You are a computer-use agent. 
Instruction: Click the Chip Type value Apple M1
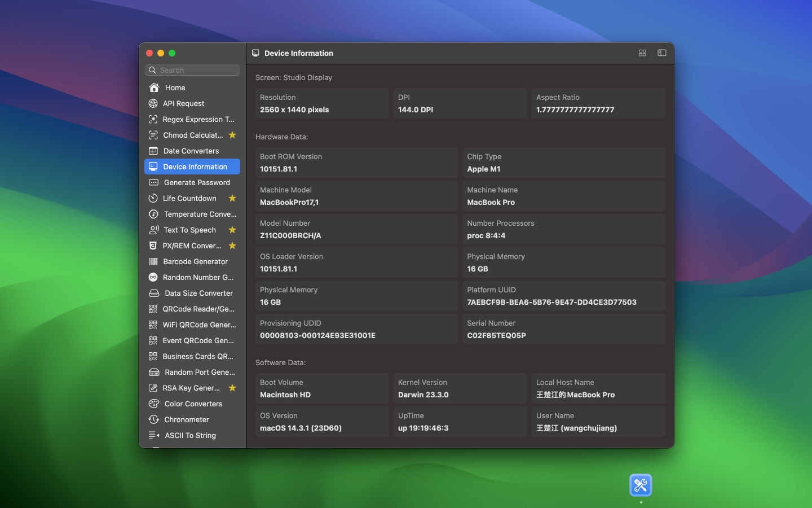[x=484, y=169]
